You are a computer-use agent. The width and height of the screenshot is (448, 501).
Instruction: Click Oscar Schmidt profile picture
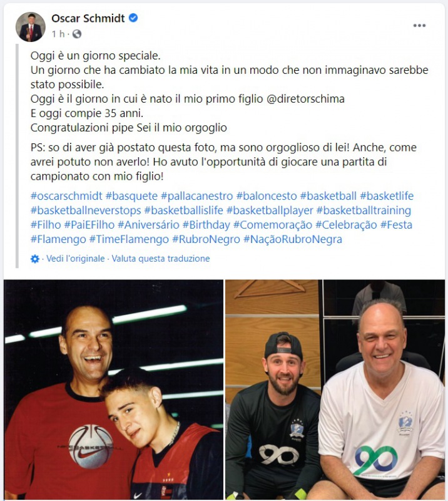[31, 27]
